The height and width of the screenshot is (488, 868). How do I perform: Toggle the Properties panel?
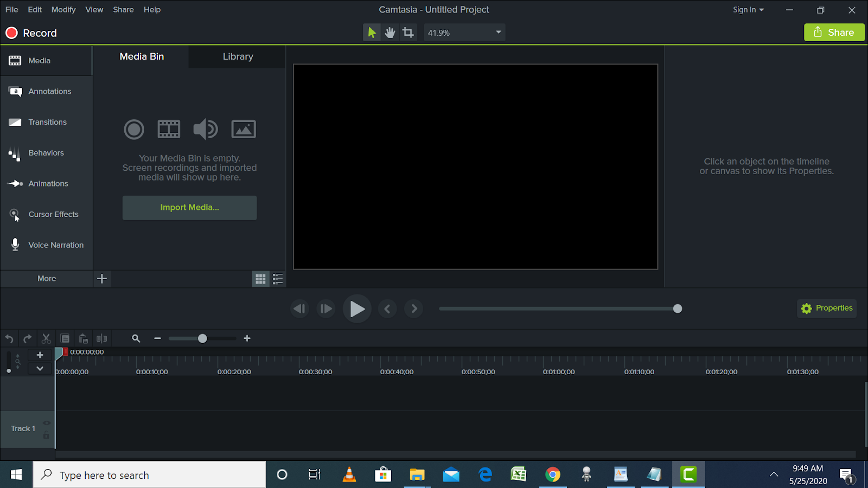(827, 308)
